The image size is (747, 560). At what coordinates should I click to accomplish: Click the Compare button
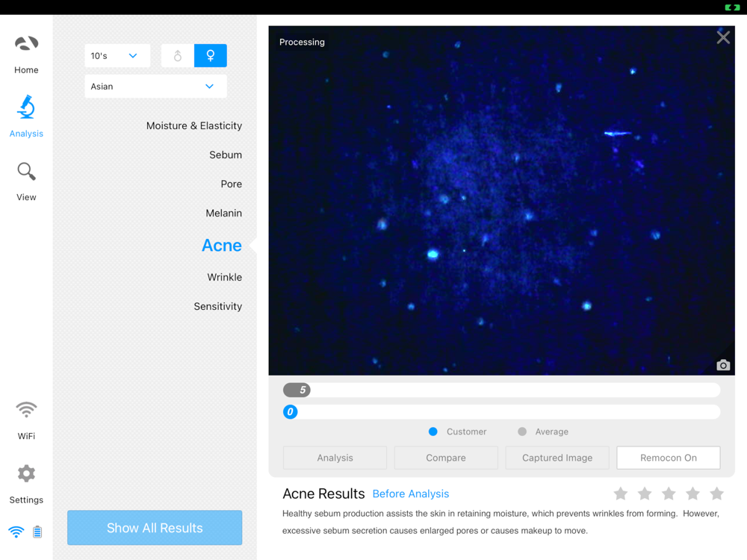coord(446,458)
